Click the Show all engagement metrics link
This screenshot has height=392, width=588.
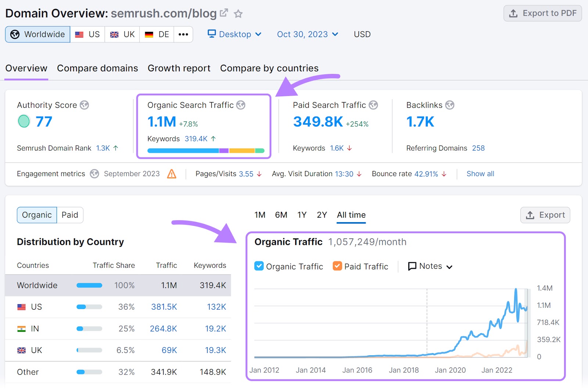(x=480, y=174)
